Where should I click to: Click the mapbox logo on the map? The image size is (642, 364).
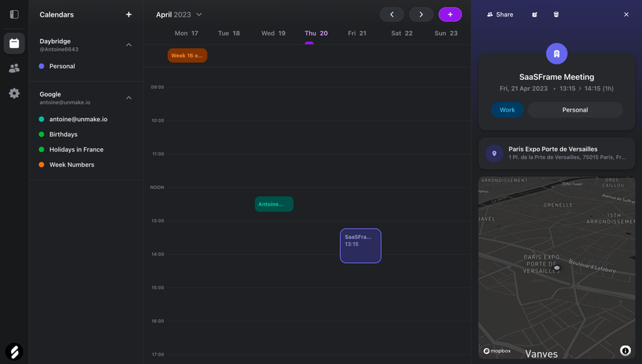pyautogui.click(x=497, y=351)
